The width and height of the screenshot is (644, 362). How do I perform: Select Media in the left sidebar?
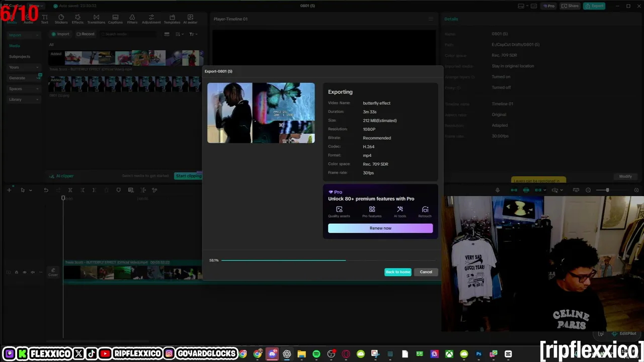pyautogui.click(x=15, y=46)
